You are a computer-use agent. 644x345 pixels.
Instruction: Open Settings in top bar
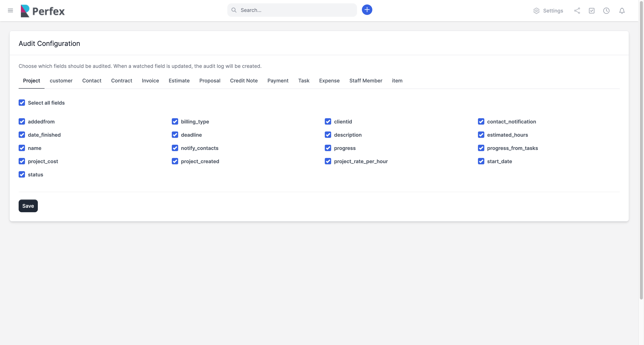pos(548,11)
